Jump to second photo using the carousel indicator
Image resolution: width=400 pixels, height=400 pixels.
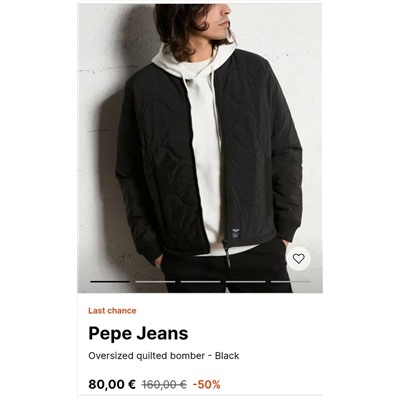(155, 282)
